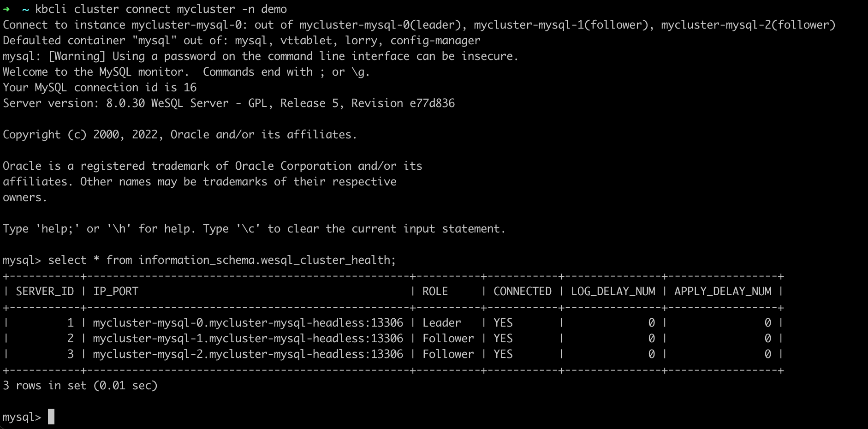Click mycluster-mysql-1 headless address in table
Image resolution: width=868 pixels, height=429 pixels.
click(248, 339)
